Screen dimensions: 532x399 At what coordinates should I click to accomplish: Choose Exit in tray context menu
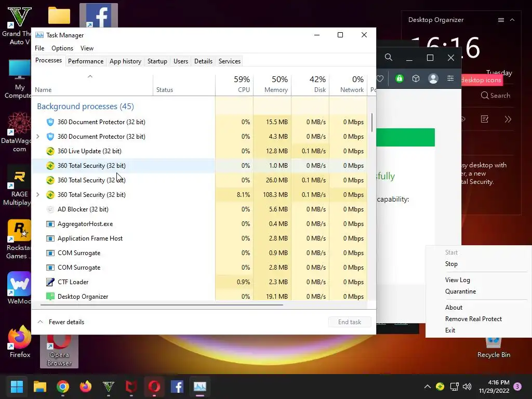[x=450, y=330]
